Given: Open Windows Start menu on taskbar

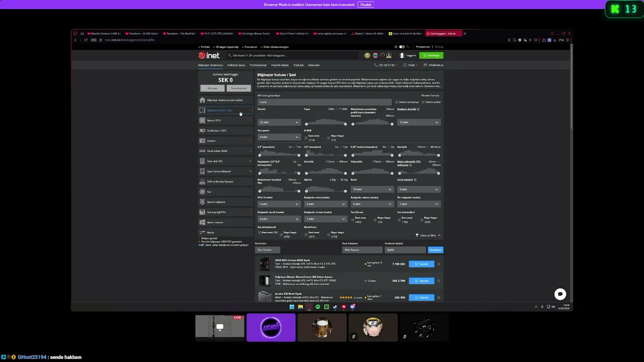Looking at the screenshot, I should click(x=292, y=307).
